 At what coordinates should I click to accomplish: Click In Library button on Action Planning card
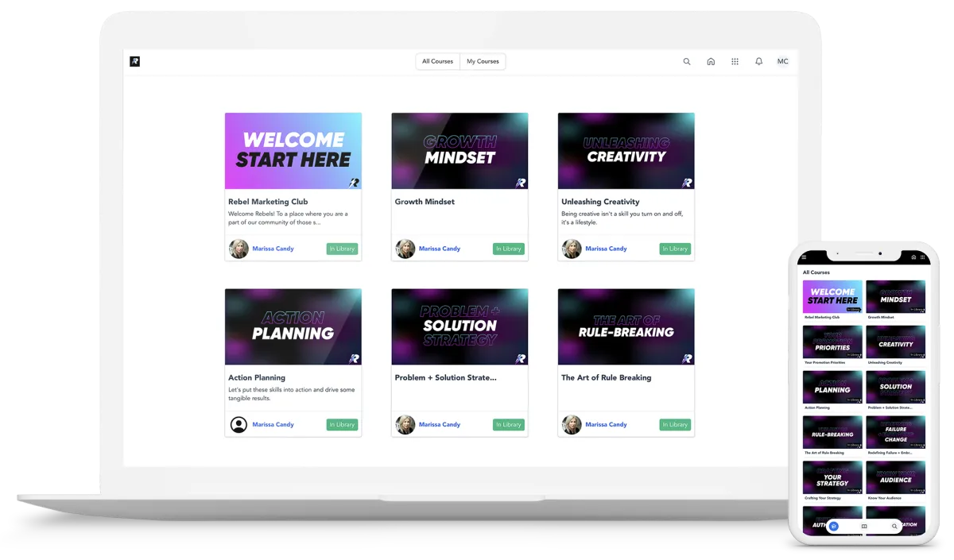[342, 424]
